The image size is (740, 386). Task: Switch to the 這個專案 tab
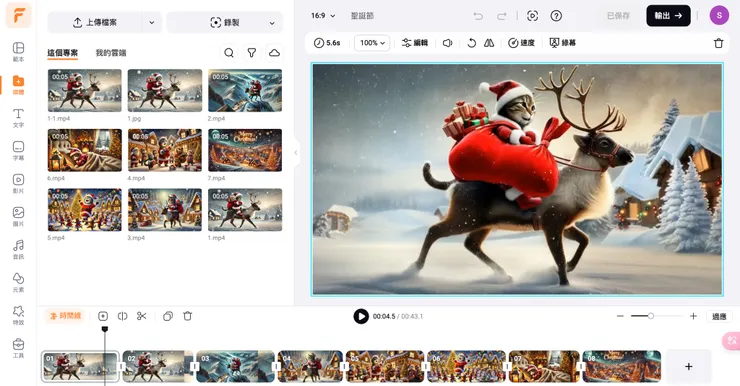coord(63,53)
